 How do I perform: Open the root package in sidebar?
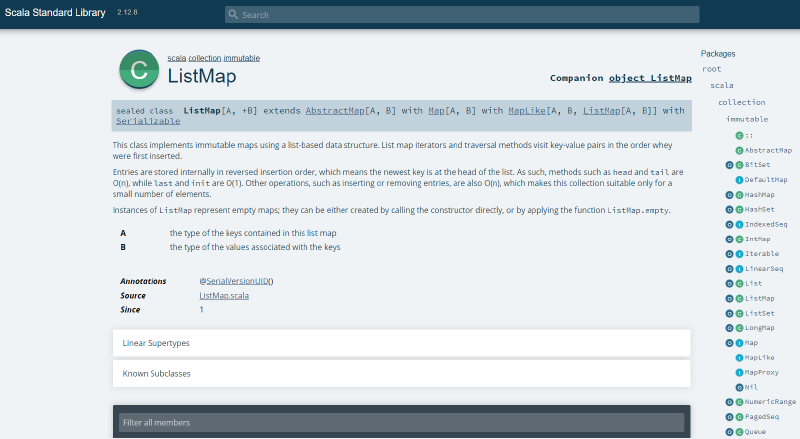(x=711, y=69)
